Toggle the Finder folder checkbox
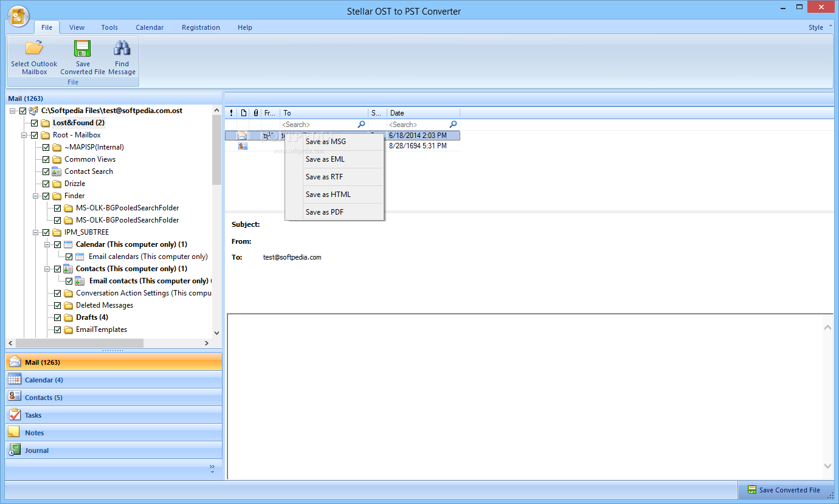839x504 pixels. point(46,196)
